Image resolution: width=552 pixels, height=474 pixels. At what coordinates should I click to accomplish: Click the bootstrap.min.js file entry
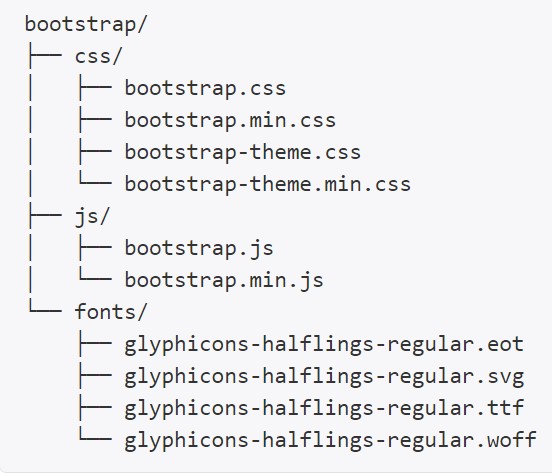pos(224,280)
